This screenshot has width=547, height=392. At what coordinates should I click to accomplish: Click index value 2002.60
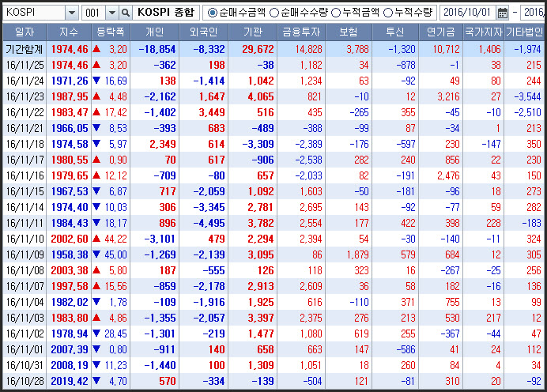(x=70, y=239)
